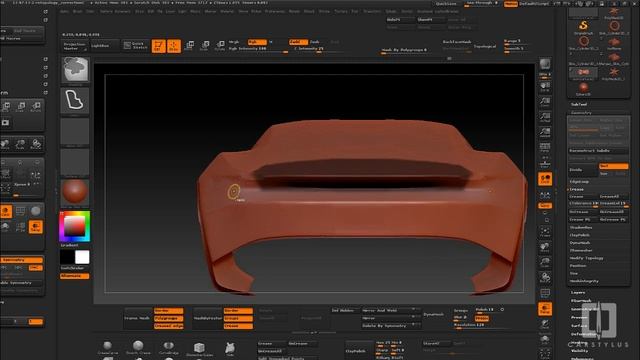Open the Alpha menu

click(x=65, y=11)
